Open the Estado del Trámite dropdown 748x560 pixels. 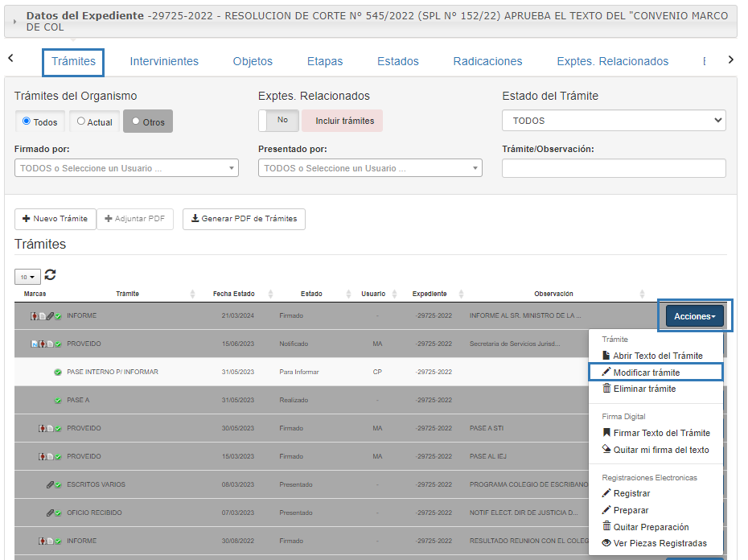(614, 121)
